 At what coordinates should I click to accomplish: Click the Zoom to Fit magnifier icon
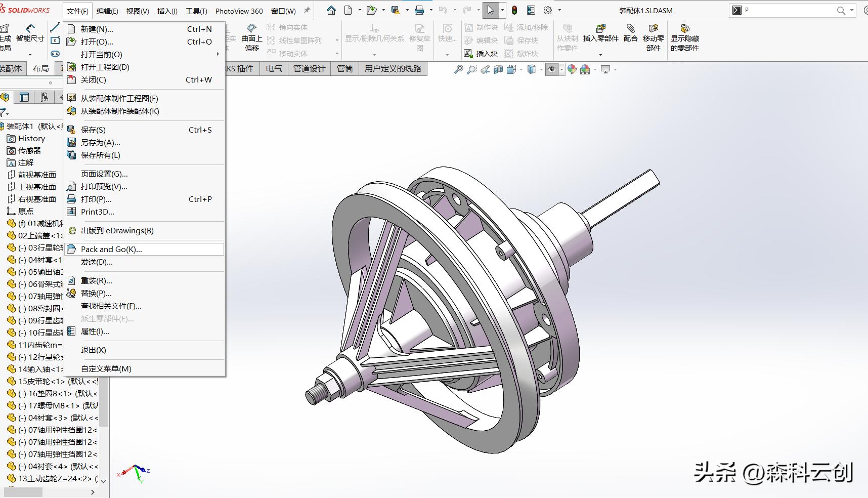(458, 69)
